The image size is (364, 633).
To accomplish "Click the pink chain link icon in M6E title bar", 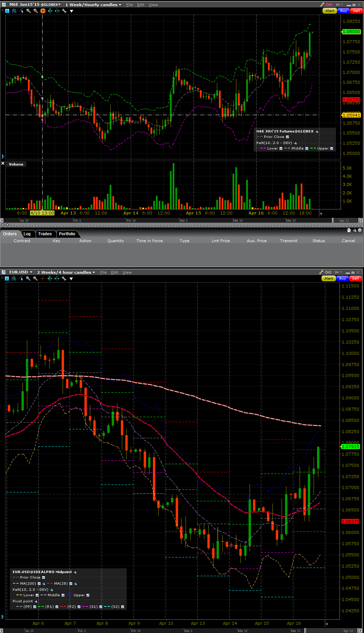I will click(x=329, y=4).
